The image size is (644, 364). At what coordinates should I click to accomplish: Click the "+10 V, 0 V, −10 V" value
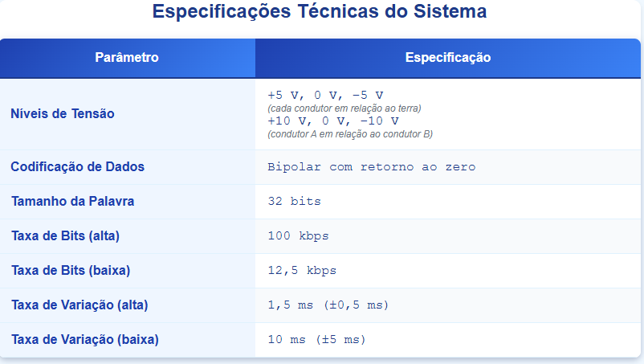332,121
